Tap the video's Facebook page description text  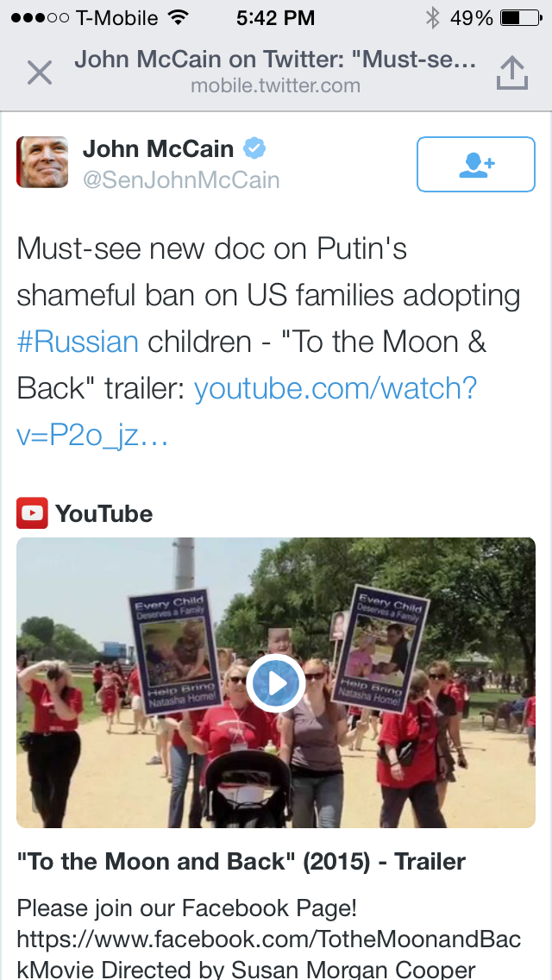[269, 939]
